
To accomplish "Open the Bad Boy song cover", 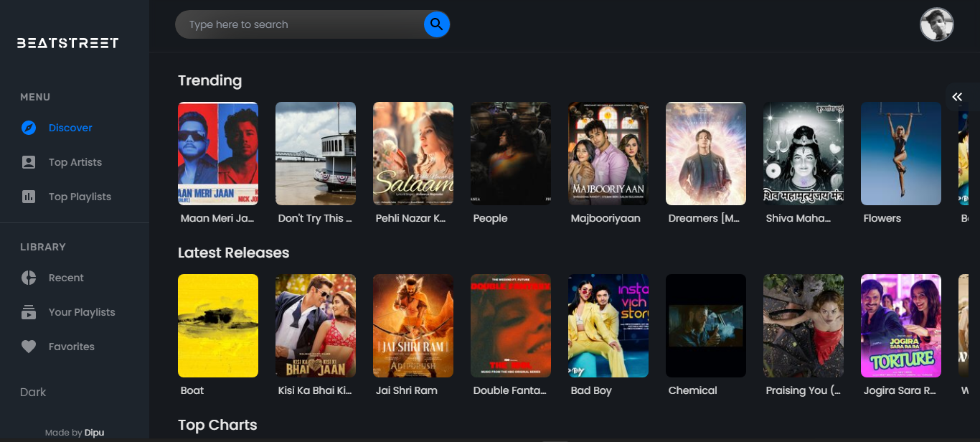I will 608,326.
